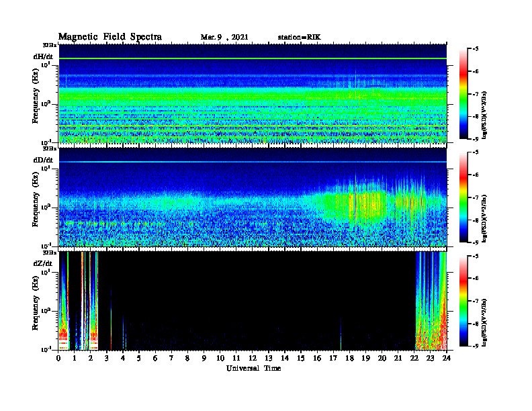
Task: Click the color scale bar beside dH/dt
Action: pos(463,93)
